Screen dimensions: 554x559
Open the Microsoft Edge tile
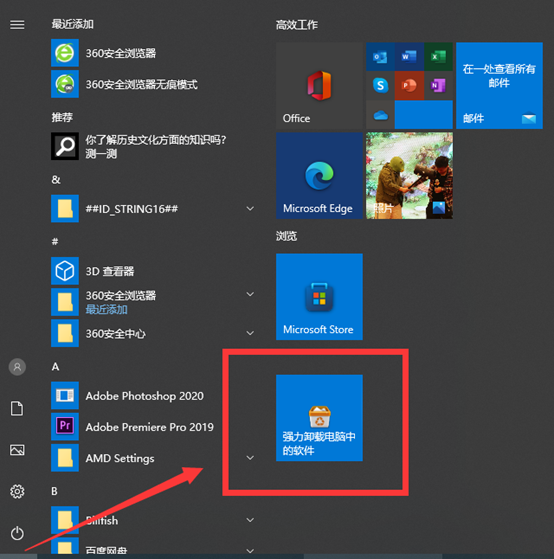pyautogui.click(x=319, y=175)
